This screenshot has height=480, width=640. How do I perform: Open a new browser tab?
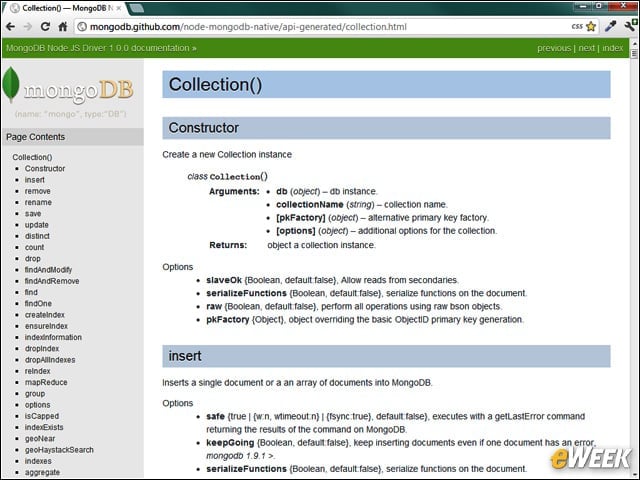point(136,8)
